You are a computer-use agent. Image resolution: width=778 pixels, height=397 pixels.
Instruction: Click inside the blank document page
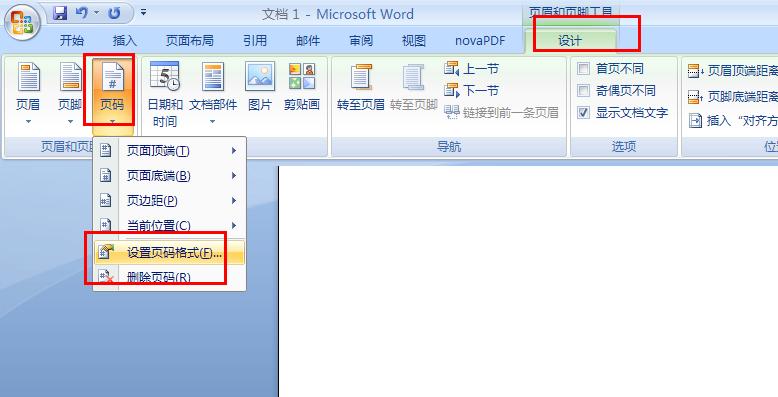(528, 281)
